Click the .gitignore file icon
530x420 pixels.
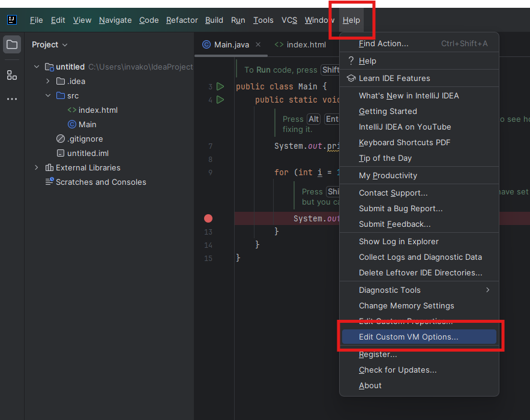coord(61,139)
